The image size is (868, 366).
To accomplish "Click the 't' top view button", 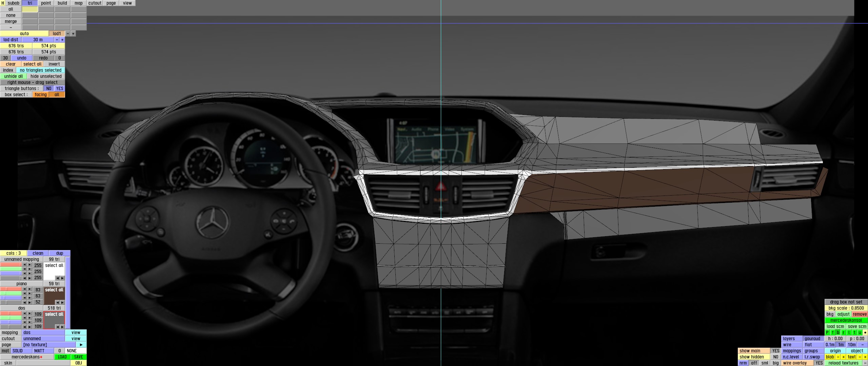I will (x=854, y=332).
